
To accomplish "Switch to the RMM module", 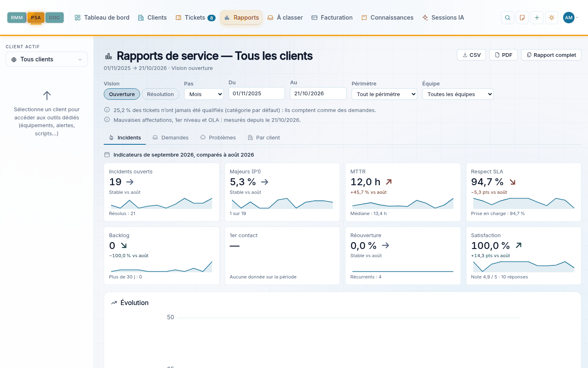I will click(17, 18).
